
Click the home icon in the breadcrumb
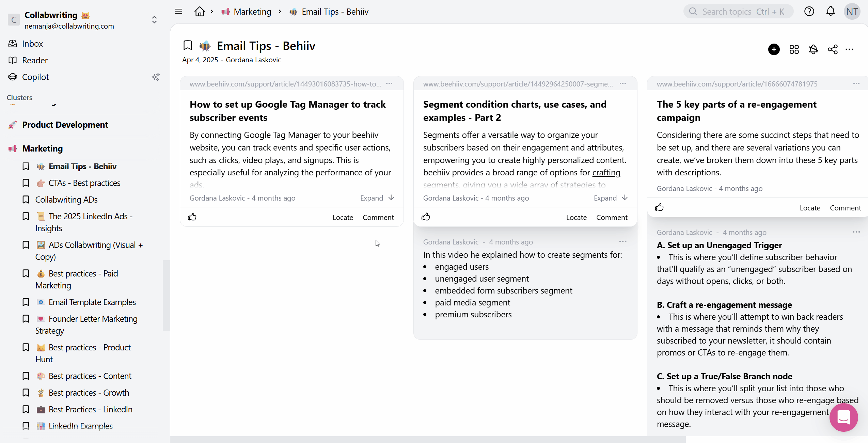[x=200, y=12]
